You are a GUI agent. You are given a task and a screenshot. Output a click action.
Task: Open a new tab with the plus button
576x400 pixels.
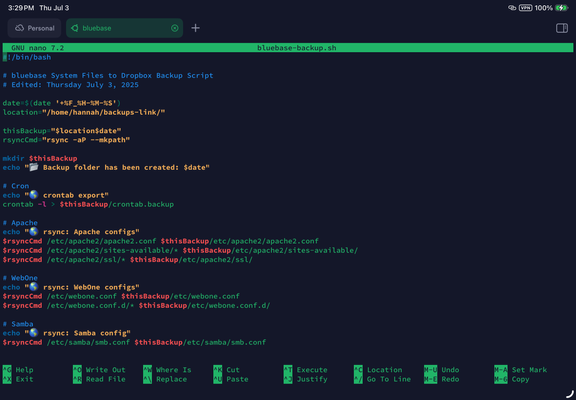[x=195, y=28]
